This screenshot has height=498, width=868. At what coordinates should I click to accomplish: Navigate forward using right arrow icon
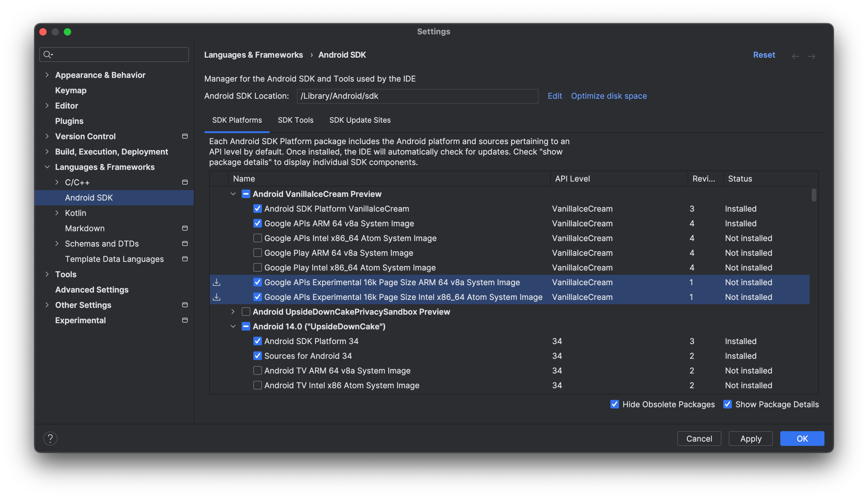(811, 56)
